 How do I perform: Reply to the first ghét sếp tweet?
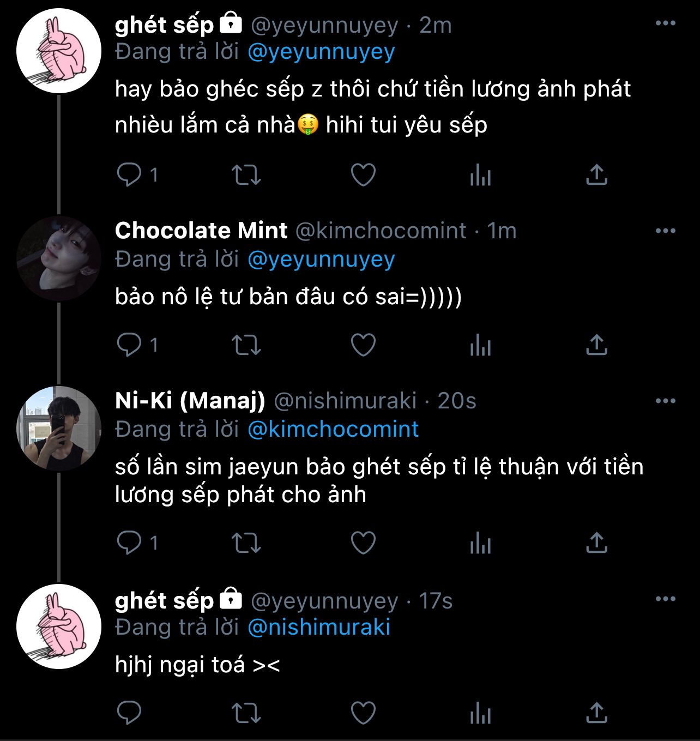pyautogui.click(x=130, y=175)
